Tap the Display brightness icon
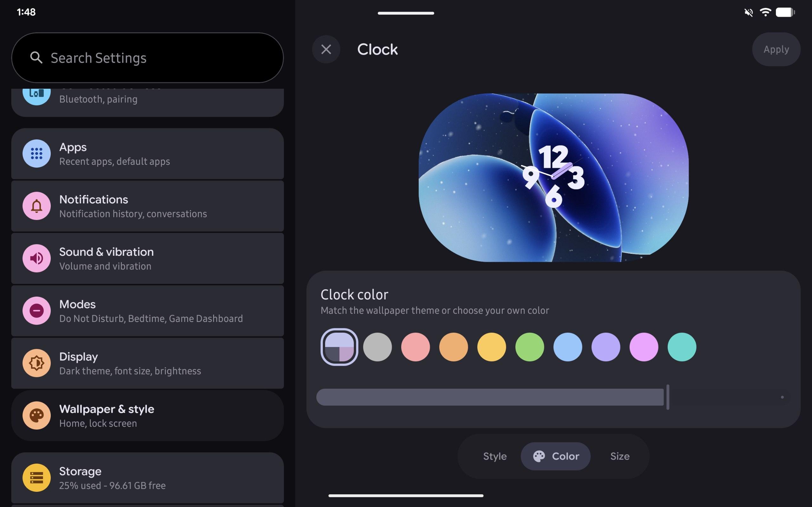The width and height of the screenshot is (812, 507). tap(36, 363)
